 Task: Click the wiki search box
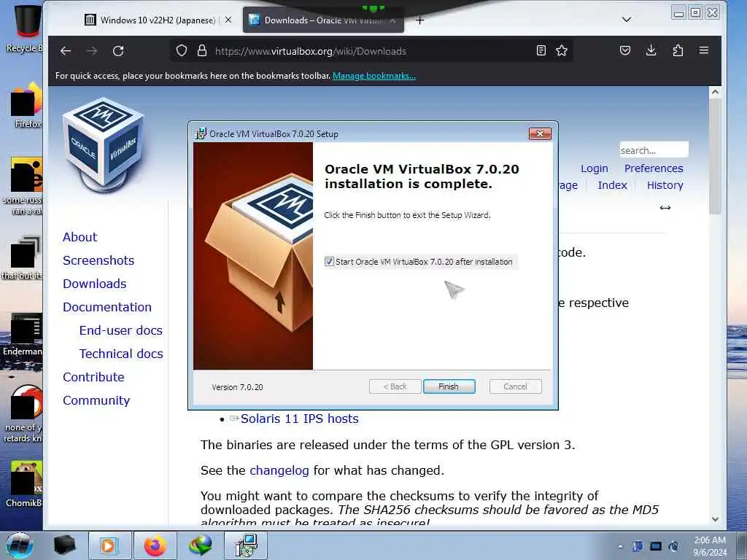pyautogui.click(x=654, y=150)
